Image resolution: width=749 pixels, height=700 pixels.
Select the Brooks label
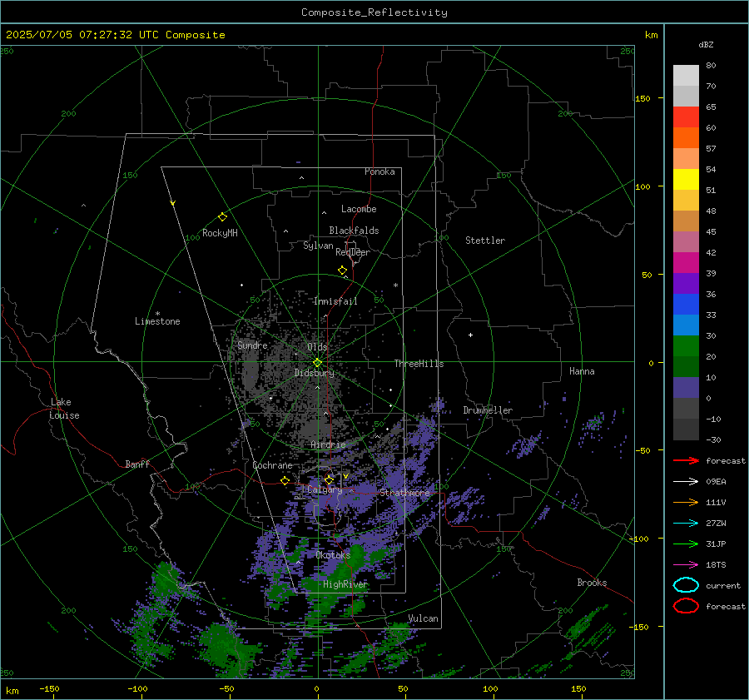592,583
